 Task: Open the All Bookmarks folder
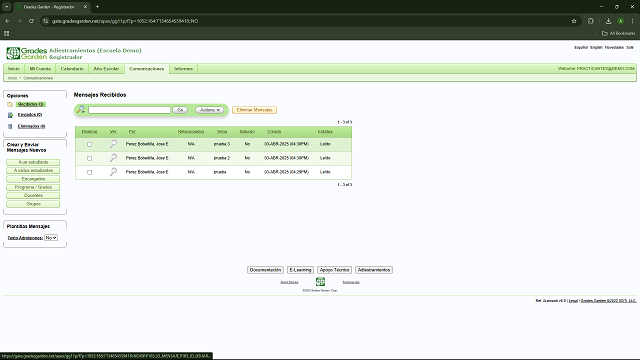(x=618, y=33)
